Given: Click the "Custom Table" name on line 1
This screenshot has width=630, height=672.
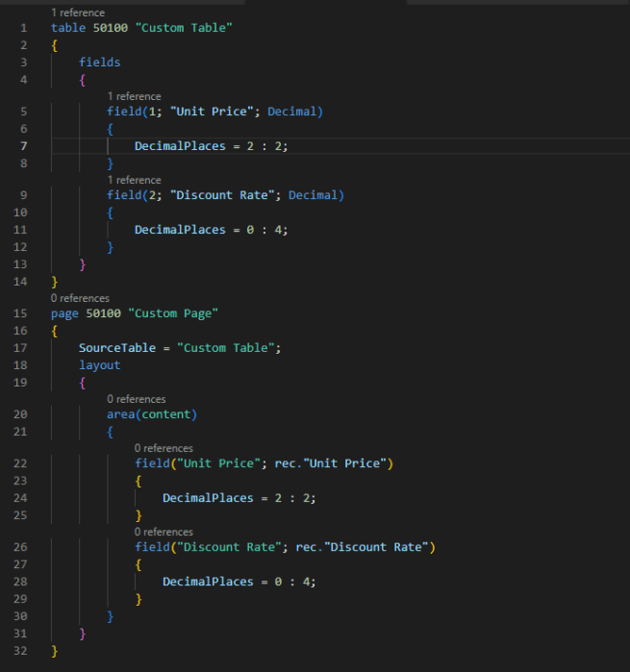Looking at the screenshot, I should point(185,28).
